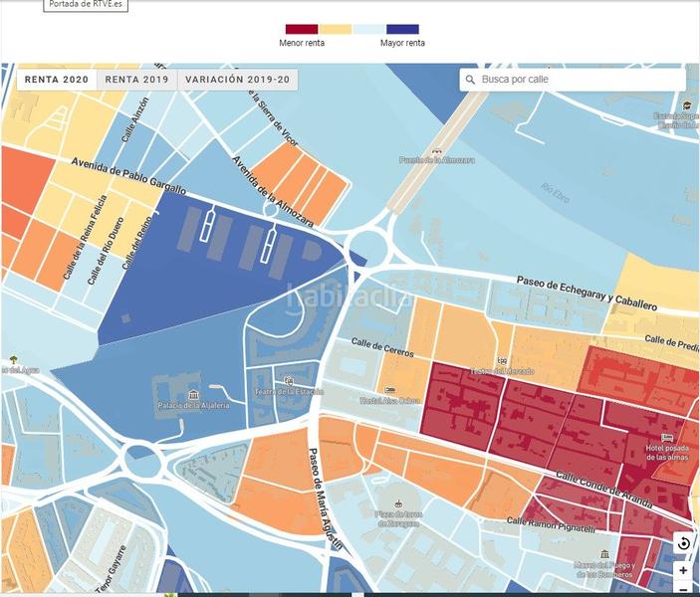700x597 pixels.
Task: Open the VARIACIÓN 2019-20 tab
Action: pos(237,80)
